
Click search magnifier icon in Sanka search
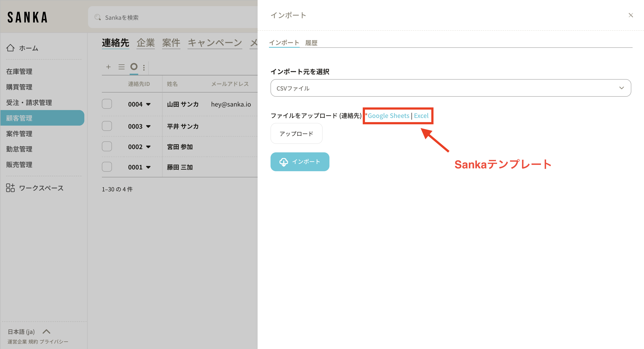[x=97, y=17]
